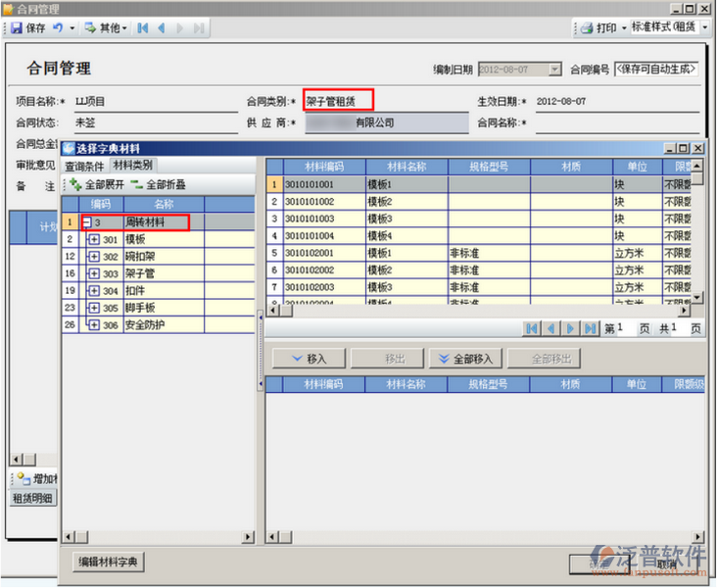Image resolution: width=717 pixels, height=588 pixels.
Task: Go to the first record in toolbar
Action: [143, 28]
